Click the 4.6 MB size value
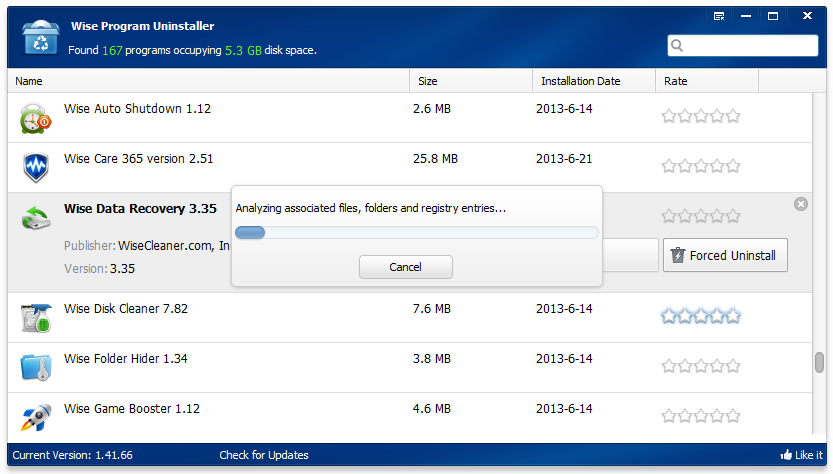Viewport: 833px width, 474px height. tap(431, 409)
